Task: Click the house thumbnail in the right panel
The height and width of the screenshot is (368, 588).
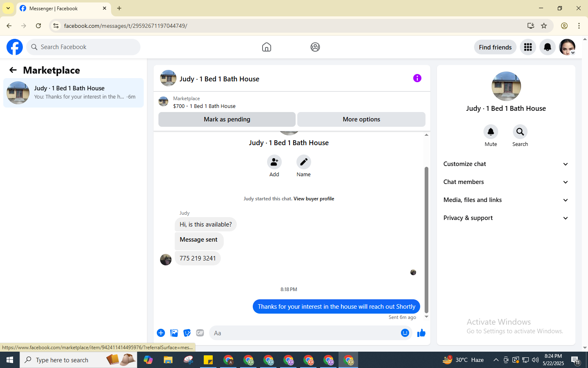Action: (506, 86)
